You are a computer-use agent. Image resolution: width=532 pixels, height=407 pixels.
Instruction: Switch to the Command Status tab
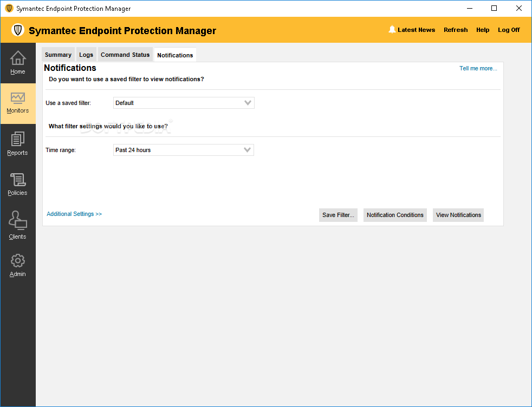point(125,54)
